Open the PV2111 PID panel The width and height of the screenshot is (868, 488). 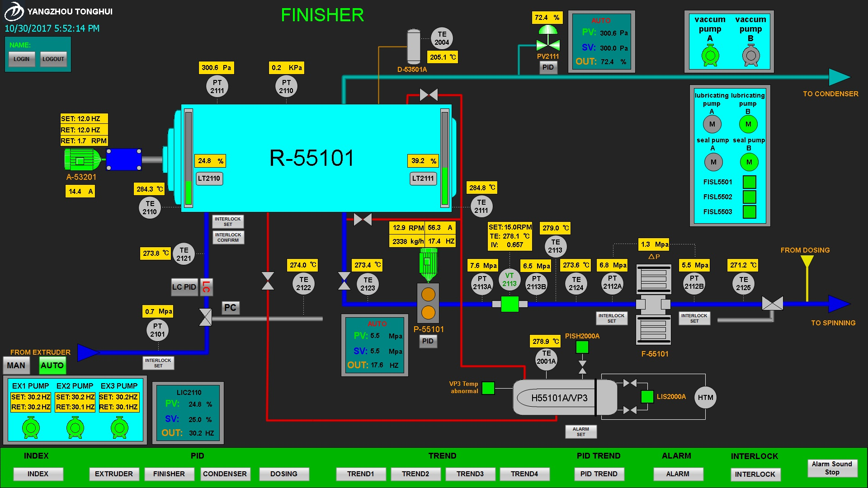point(548,67)
